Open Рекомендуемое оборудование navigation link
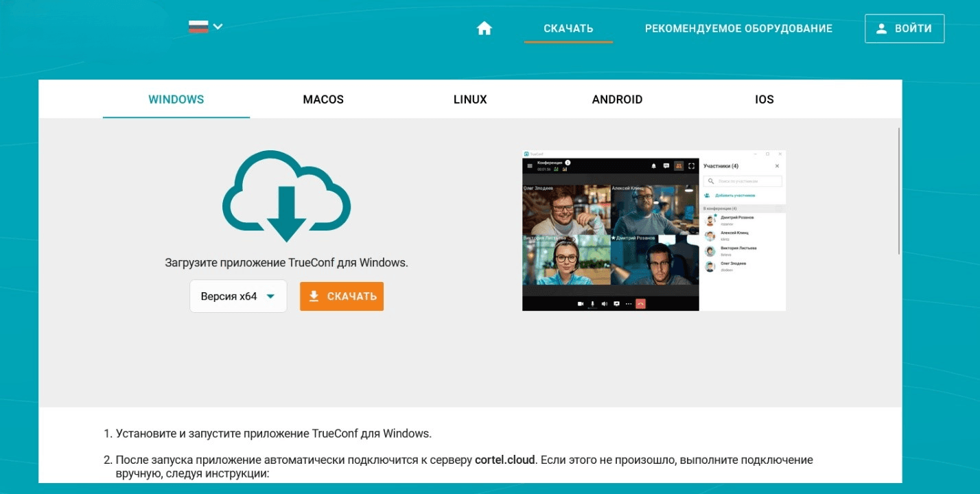 pos(738,29)
